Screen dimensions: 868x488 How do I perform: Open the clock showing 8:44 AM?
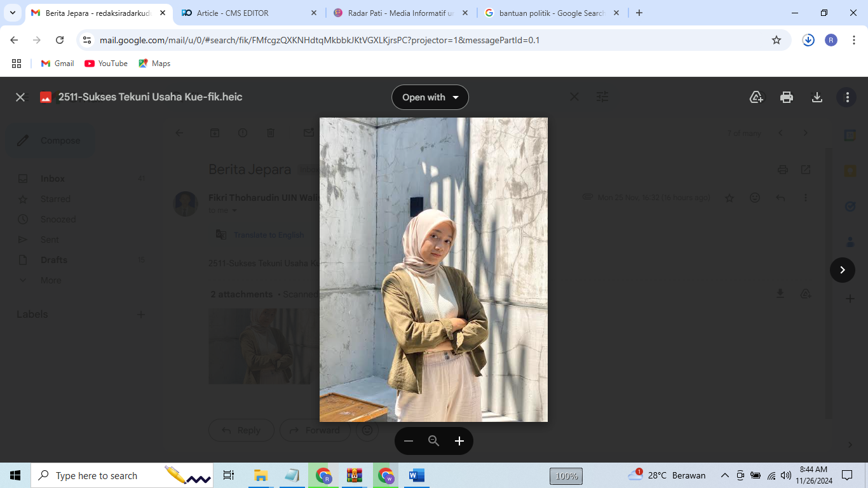point(814,475)
